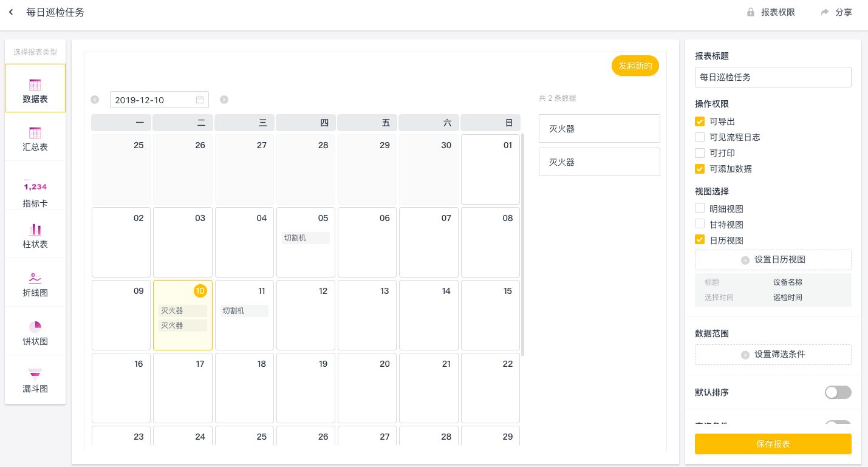Select the 漏斗图 funnel chart icon
This screenshot has width=868, height=467.
point(35,374)
